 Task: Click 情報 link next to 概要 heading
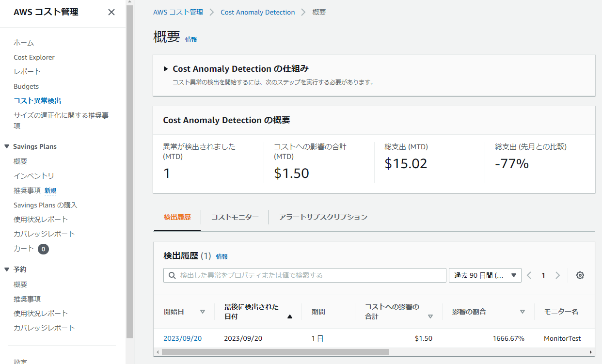tap(191, 39)
